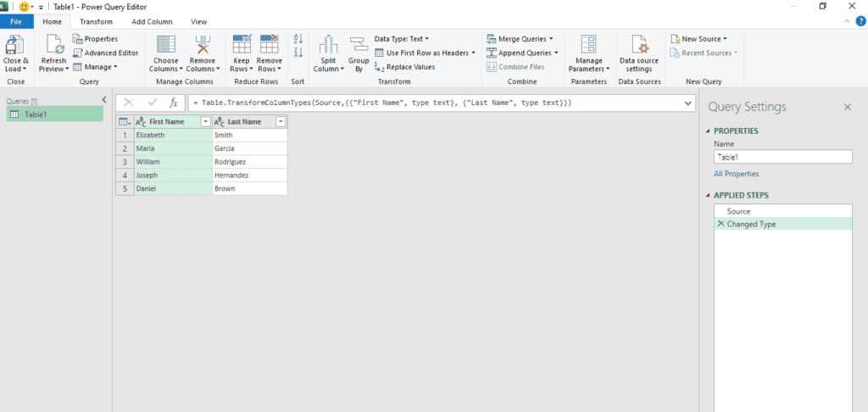Click the Remove Columns icon
Image resolution: width=868 pixels, height=412 pixels.
(x=202, y=45)
